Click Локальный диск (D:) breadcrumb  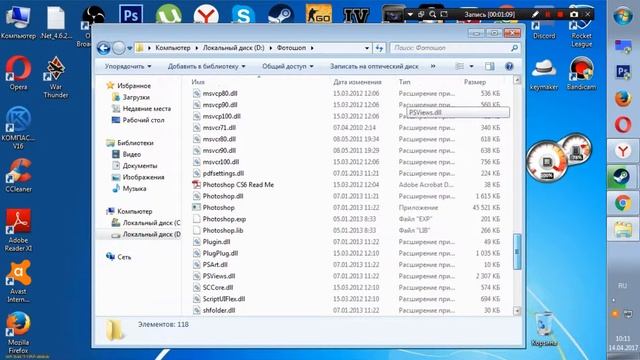[x=233, y=48]
